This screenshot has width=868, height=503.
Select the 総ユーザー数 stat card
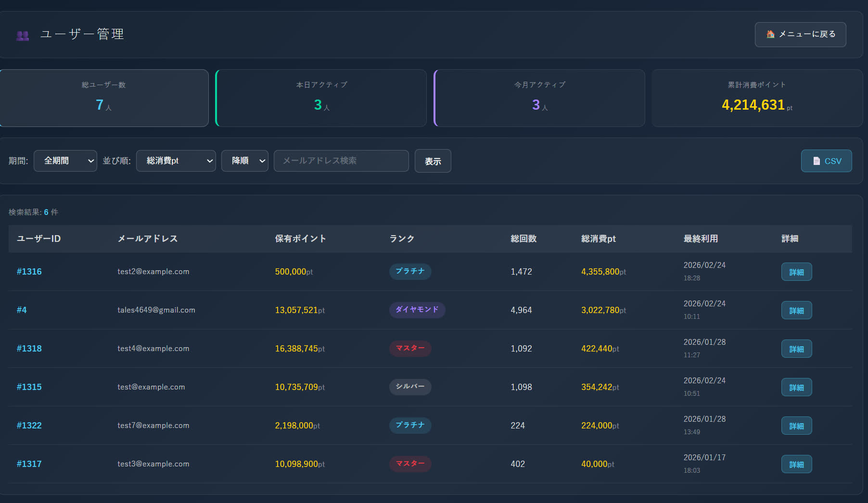[104, 98]
